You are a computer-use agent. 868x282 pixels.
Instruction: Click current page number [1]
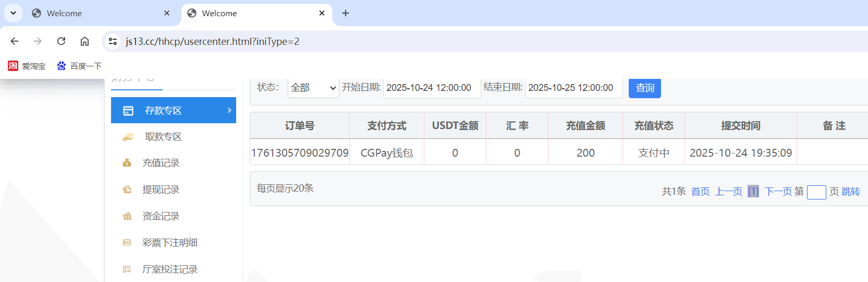(753, 192)
